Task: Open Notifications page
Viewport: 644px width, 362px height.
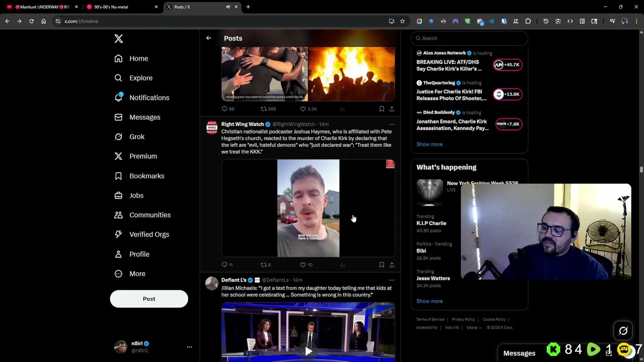Action: [x=142, y=98]
